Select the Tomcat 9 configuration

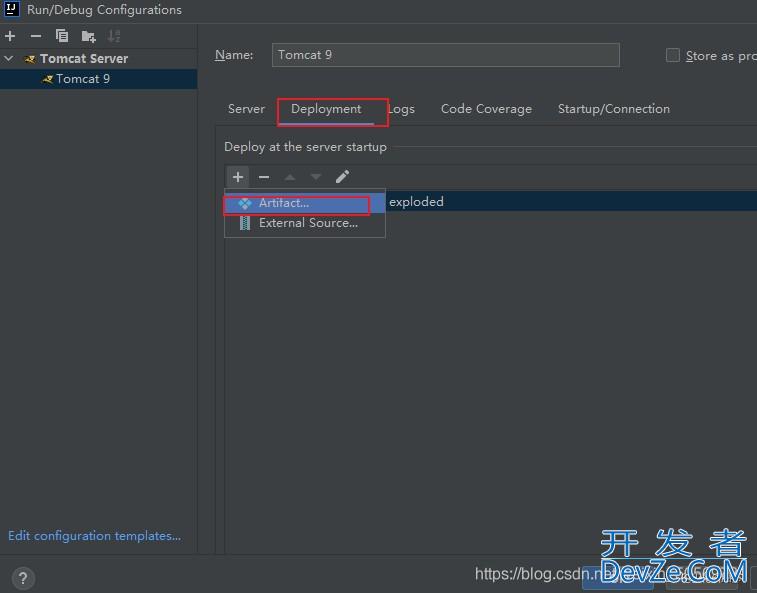(98, 79)
